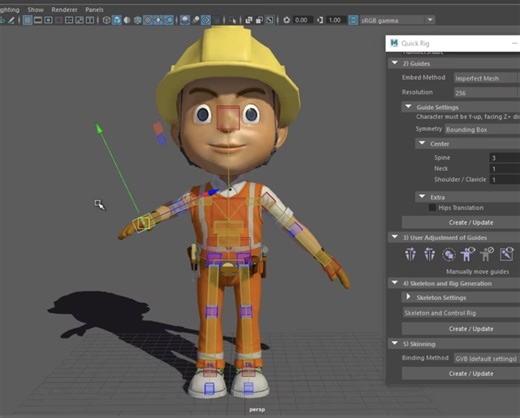Image resolution: width=520 pixels, height=418 pixels.
Task: Click the isolate select icon
Action: 233,20
